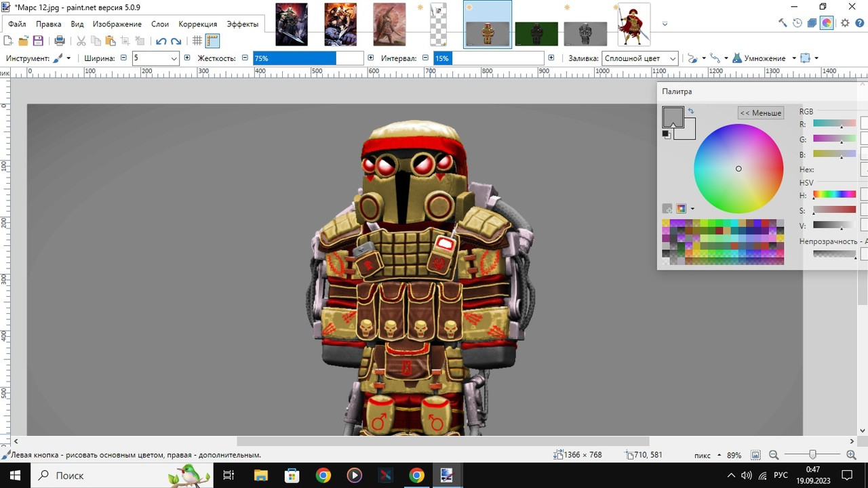Click the Deselect icon in toolbar
868x488 pixels.
(140, 41)
